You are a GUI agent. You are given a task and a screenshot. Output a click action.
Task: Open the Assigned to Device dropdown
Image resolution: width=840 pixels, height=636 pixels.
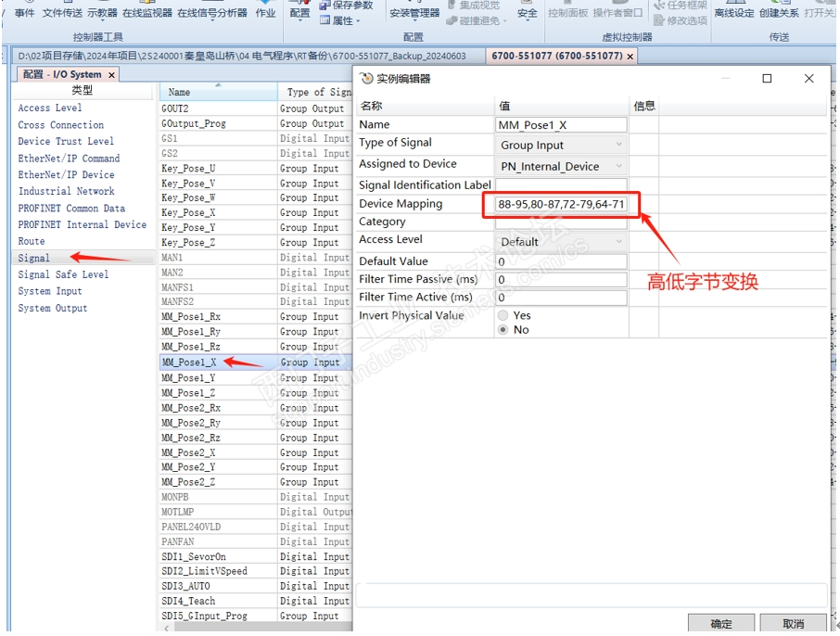[561, 167]
